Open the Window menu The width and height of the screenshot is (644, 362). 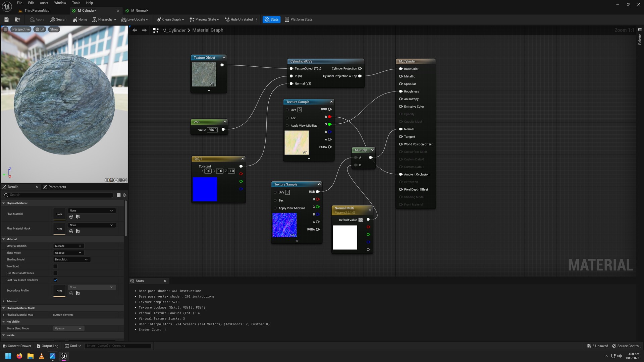coord(60,3)
